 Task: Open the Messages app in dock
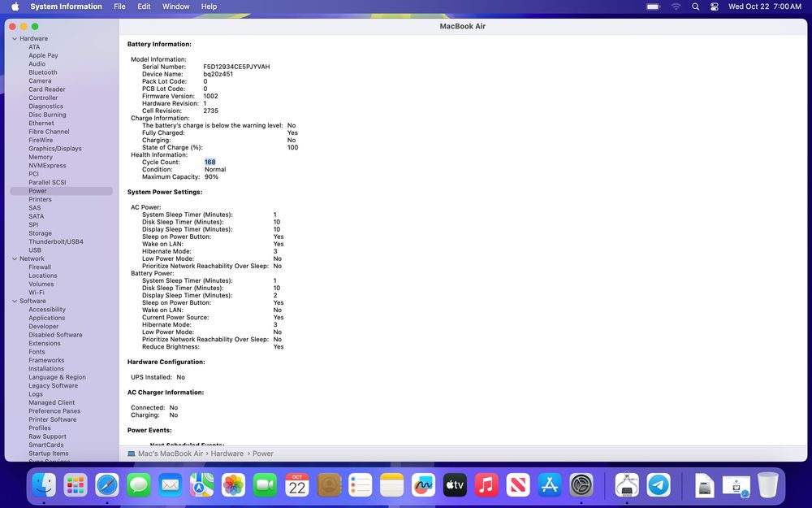[139, 486]
